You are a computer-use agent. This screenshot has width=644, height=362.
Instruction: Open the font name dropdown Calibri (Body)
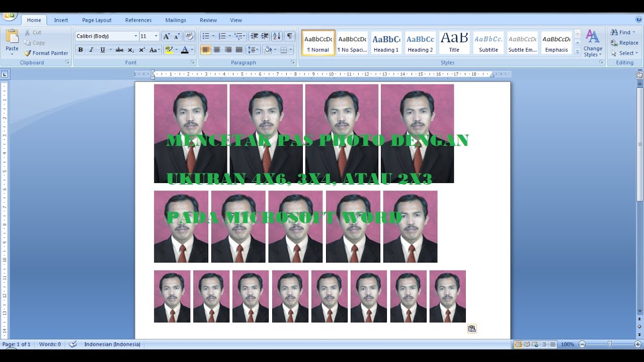pos(135,36)
